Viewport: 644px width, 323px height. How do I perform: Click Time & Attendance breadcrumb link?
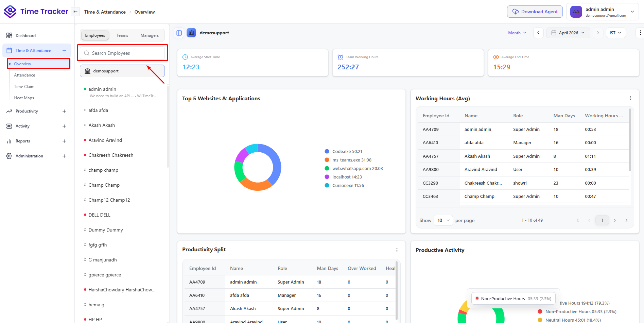[105, 12]
